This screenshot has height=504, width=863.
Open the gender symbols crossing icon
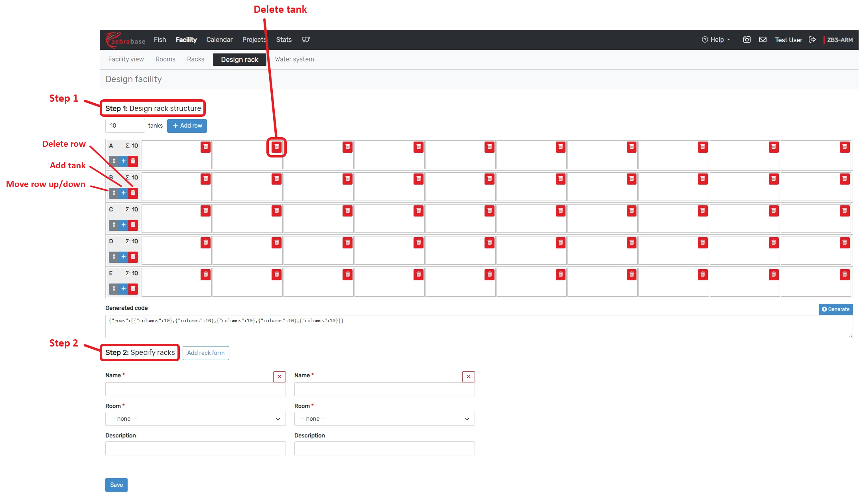[x=305, y=39]
